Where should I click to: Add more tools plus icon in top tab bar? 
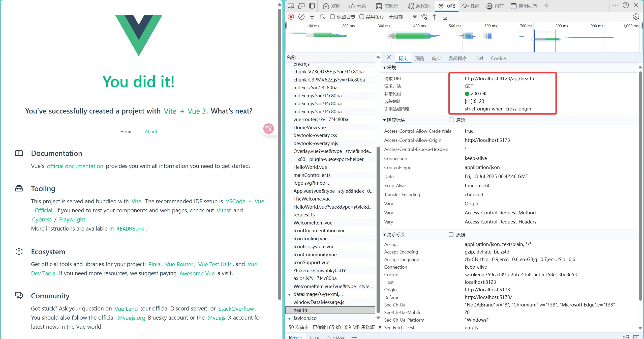coord(546,6)
